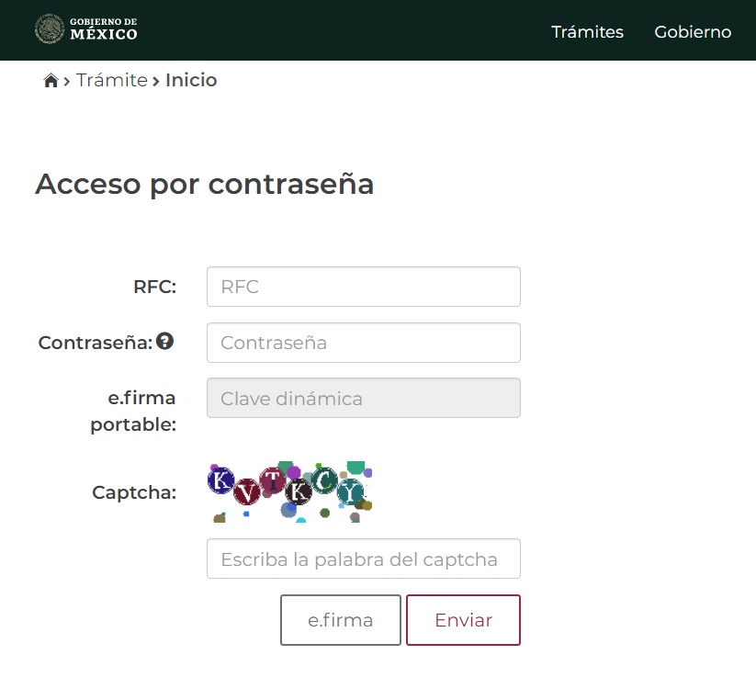Focus the RFC text field

363,287
